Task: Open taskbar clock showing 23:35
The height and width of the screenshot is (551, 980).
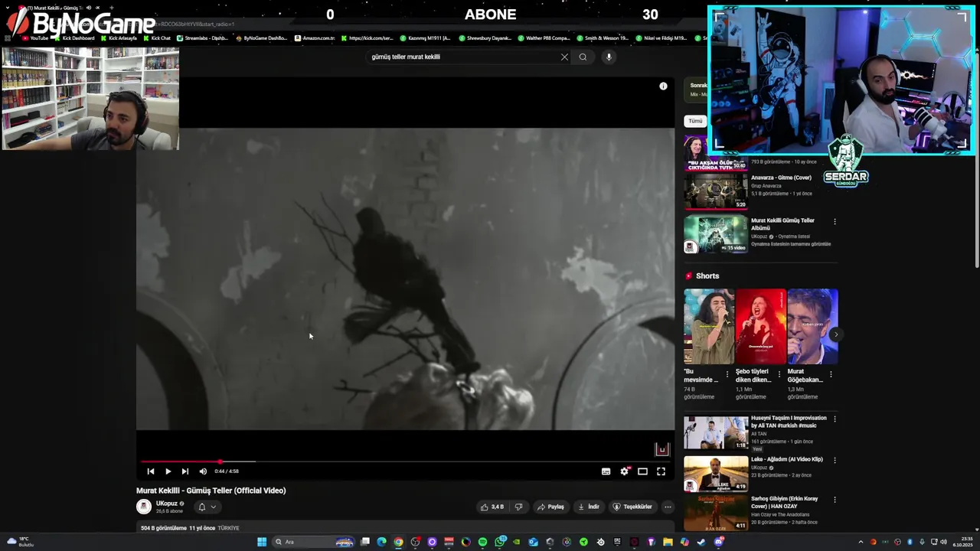Action: [x=962, y=542]
